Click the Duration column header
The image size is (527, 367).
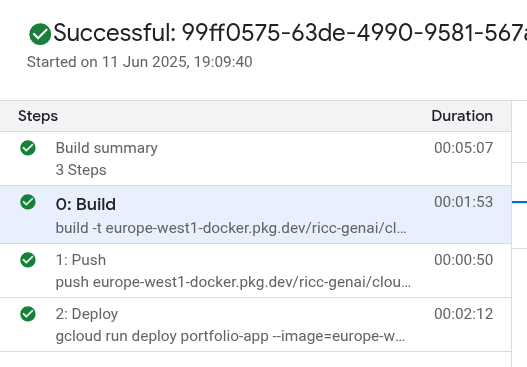tap(462, 116)
